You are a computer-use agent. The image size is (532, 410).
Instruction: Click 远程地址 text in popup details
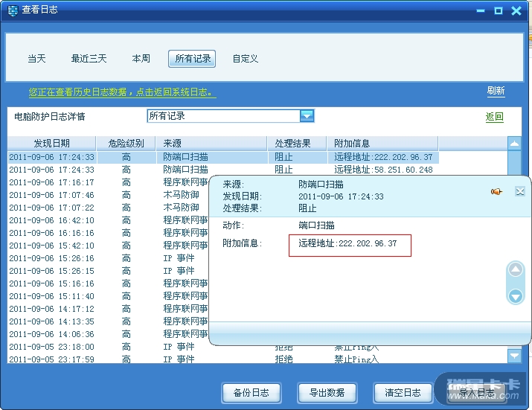(347, 243)
